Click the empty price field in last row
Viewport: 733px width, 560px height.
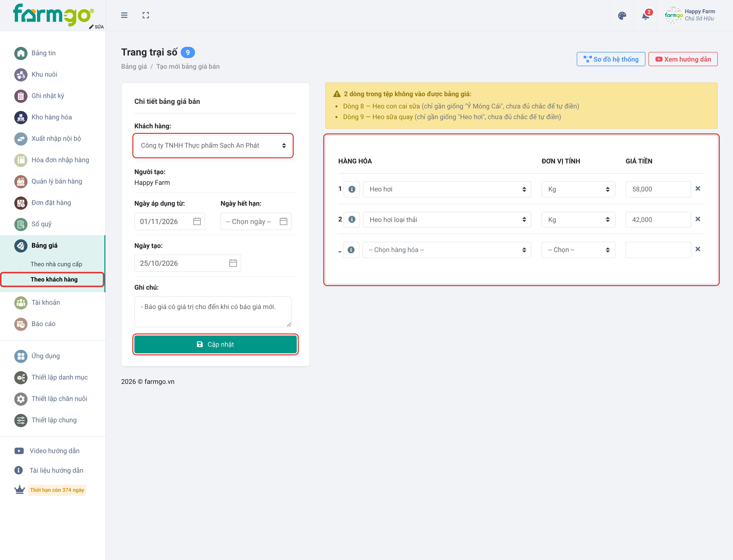(658, 250)
